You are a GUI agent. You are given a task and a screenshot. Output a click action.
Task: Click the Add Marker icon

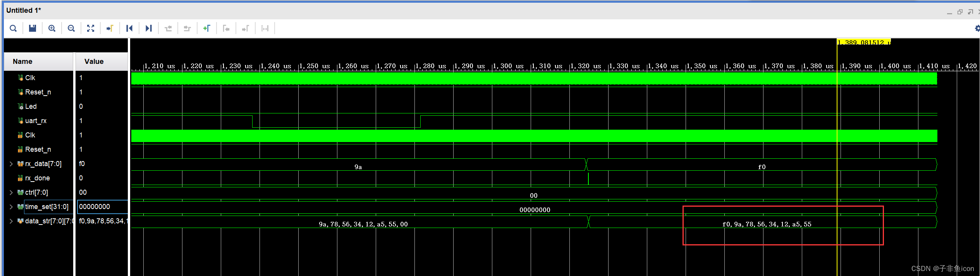pyautogui.click(x=207, y=28)
